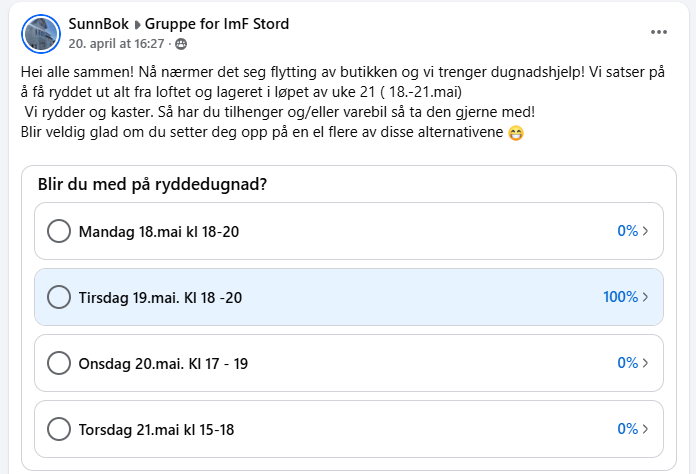The height and width of the screenshot is (474, 696).
Task: Click the Mandag 18.mai kl 18-20 label
Action: coord(159,231)
